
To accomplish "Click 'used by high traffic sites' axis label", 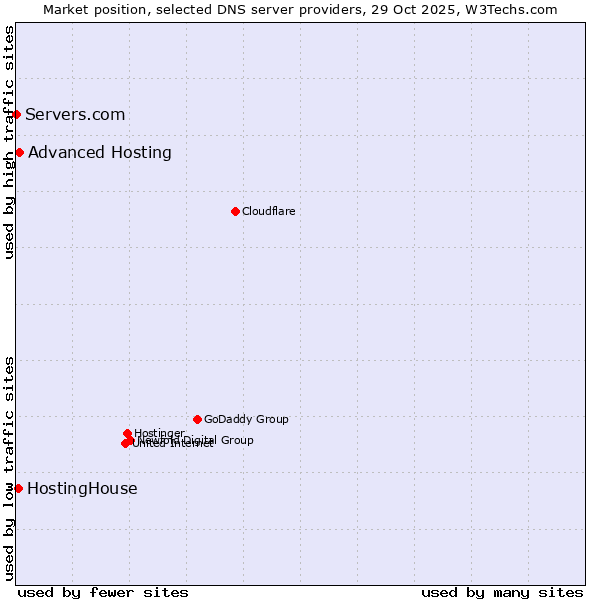I will click(9, 142).
